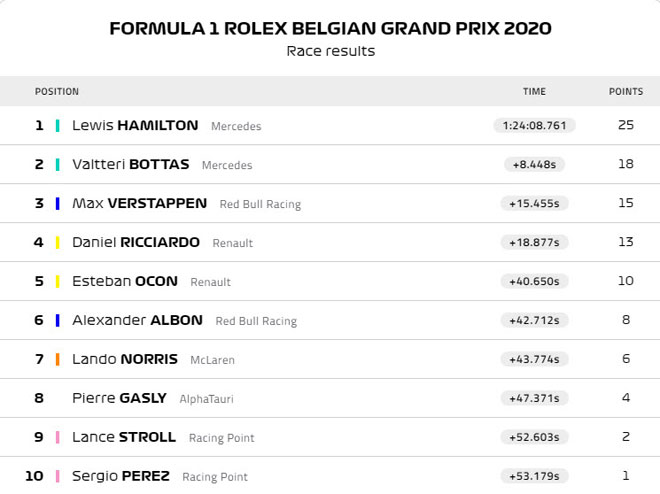Screen dimensions: 660x494
Task: Select Esteban Ocon's driver name
Action: coord(125,281)
